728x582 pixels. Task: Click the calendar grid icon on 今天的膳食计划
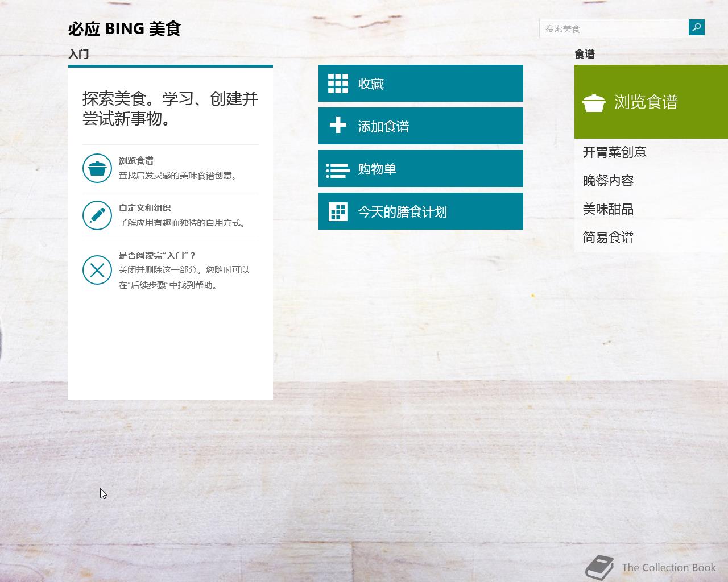(338, 211)
